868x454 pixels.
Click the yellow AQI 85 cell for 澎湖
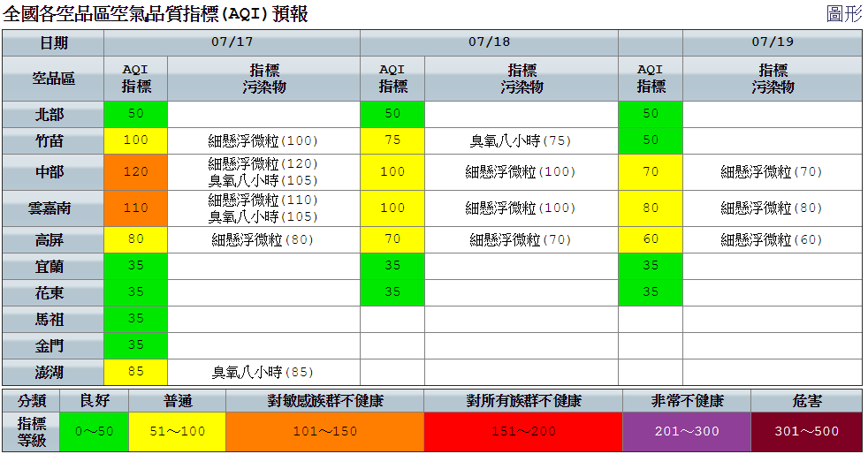coord(135,373)
